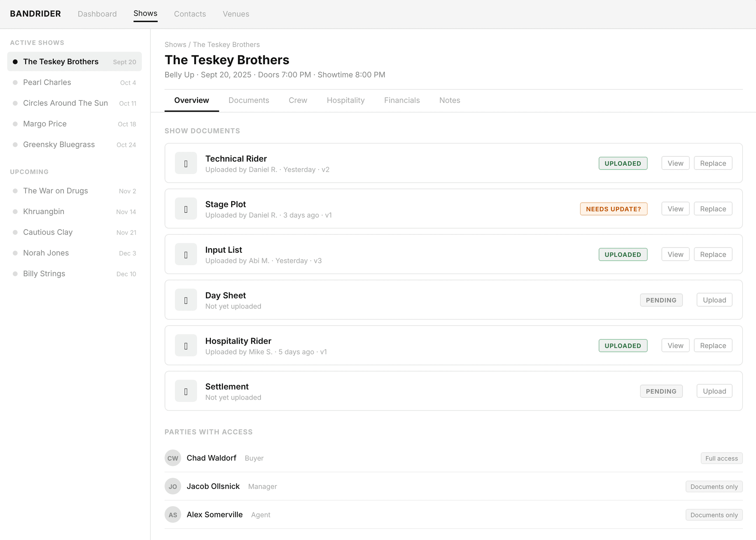This screenshot has width=756, height=540.
Task: Click the Input List document icon
Action: click(x=186, y=254)
